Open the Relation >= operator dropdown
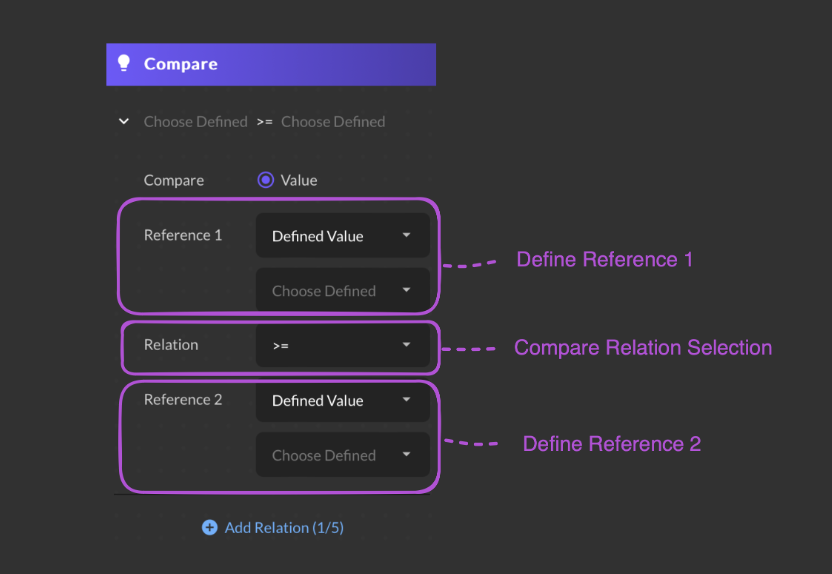Screen dimensions: 832x574 click(343, 345)
